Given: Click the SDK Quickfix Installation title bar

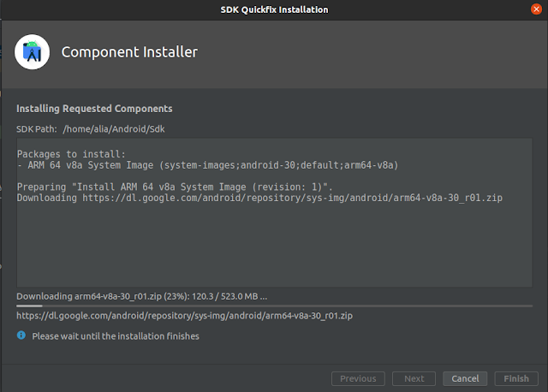Looking at the screenshot, I should pyautogui.click(x=274, y=9).
